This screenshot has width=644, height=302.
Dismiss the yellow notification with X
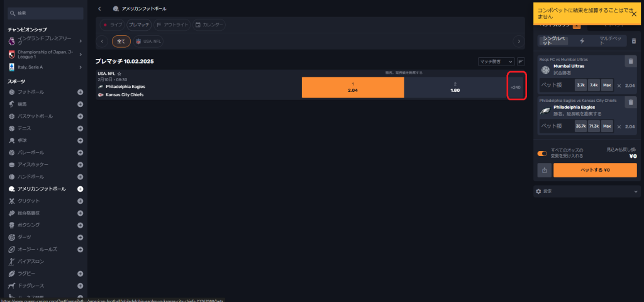pyautogui.click(x=634, y=14)
